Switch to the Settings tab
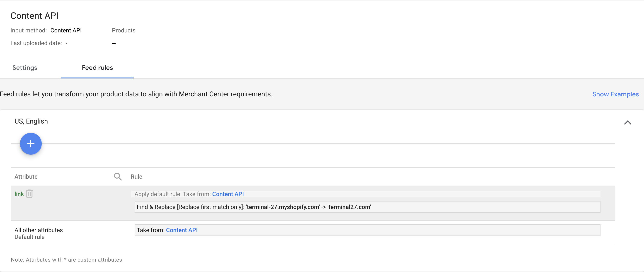The height and width of the screenshot is (272, 644). tap(25, 68)
